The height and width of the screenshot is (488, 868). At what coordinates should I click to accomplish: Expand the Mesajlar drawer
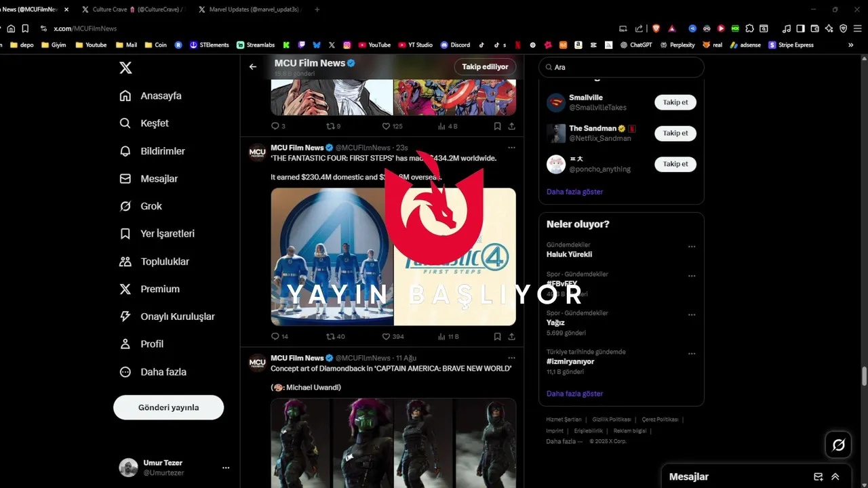click(835, 476)
